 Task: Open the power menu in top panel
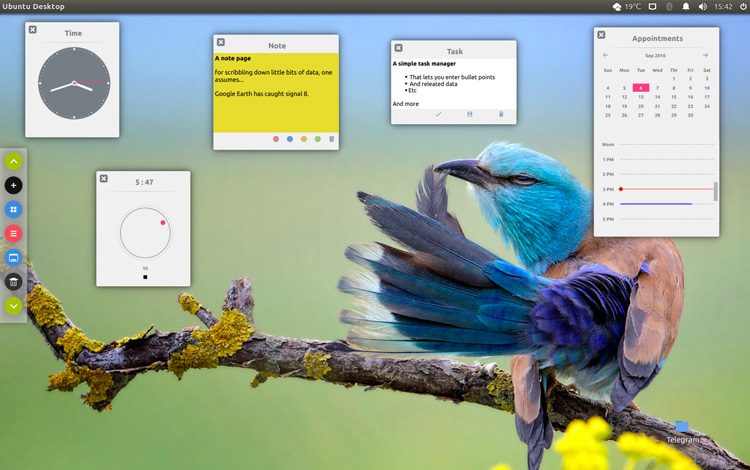tap(743, 7)
